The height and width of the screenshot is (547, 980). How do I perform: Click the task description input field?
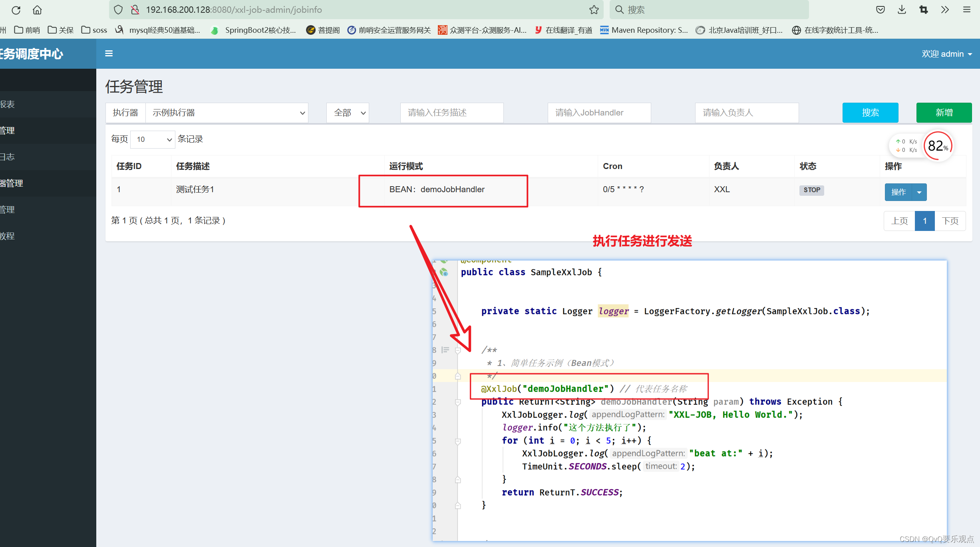point(451,112)
